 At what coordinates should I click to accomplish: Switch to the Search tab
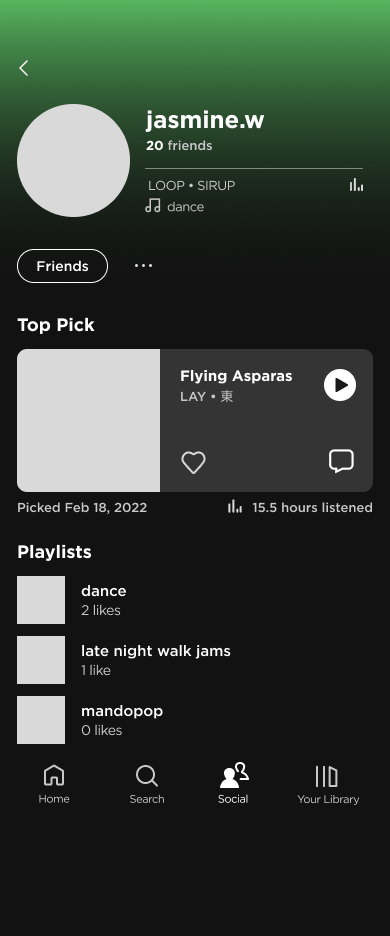tap(146, 784)
